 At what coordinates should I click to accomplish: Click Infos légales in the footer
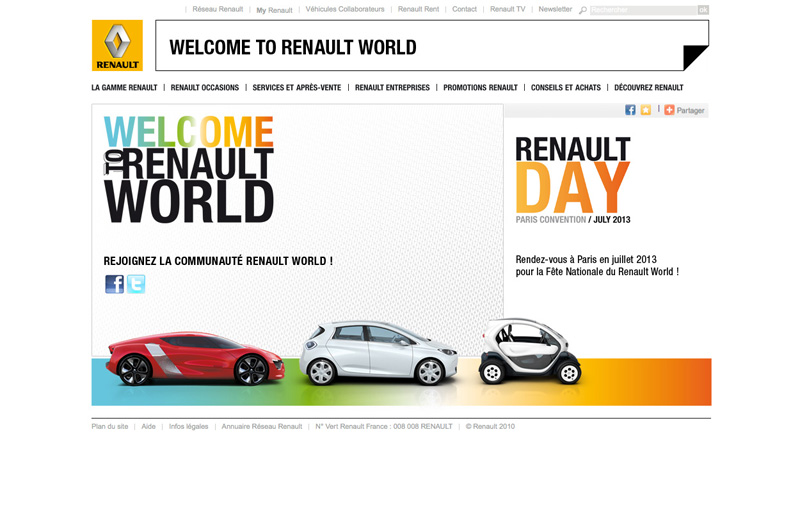click(x=189, y=426)
